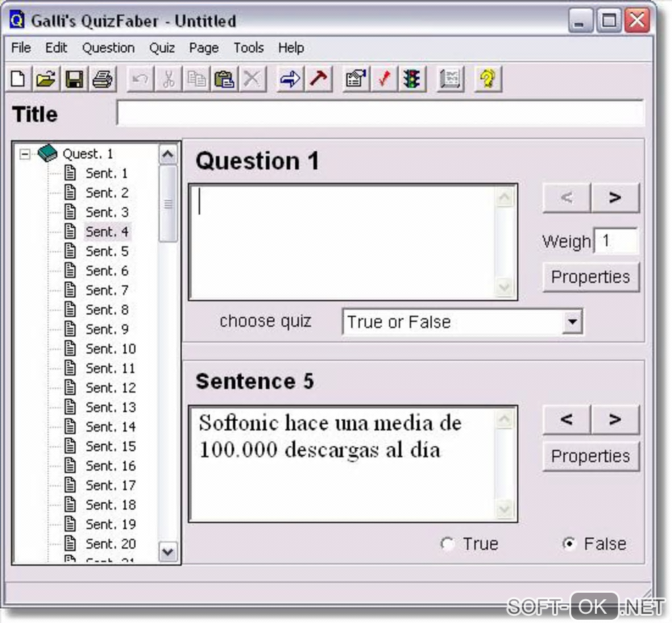The height and width of the screenshot is (623, 672).
Task: Open the Tools menu
Action: tap(248, 48)
